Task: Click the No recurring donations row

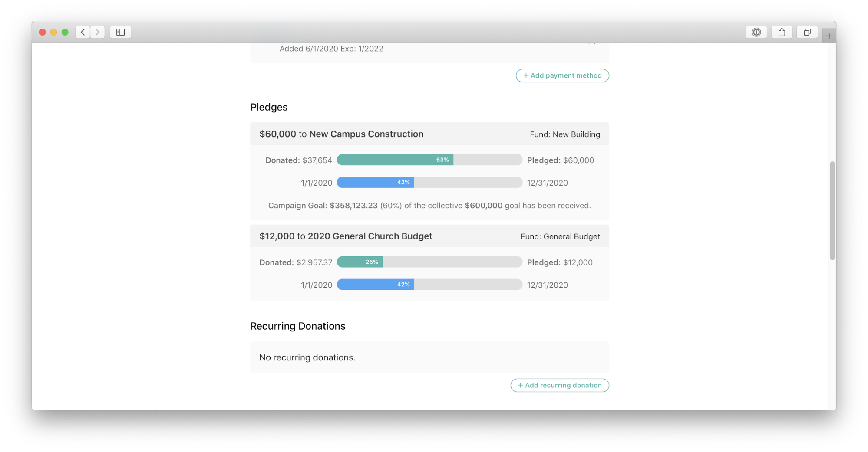Action: click(429, 357)
